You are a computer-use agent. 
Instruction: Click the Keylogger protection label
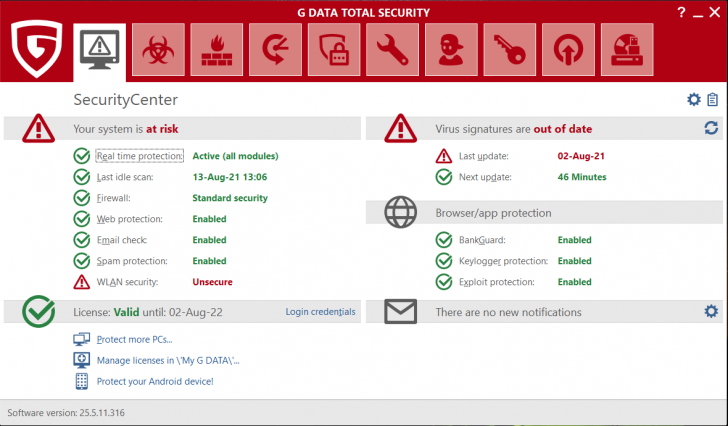coord(504,261)
